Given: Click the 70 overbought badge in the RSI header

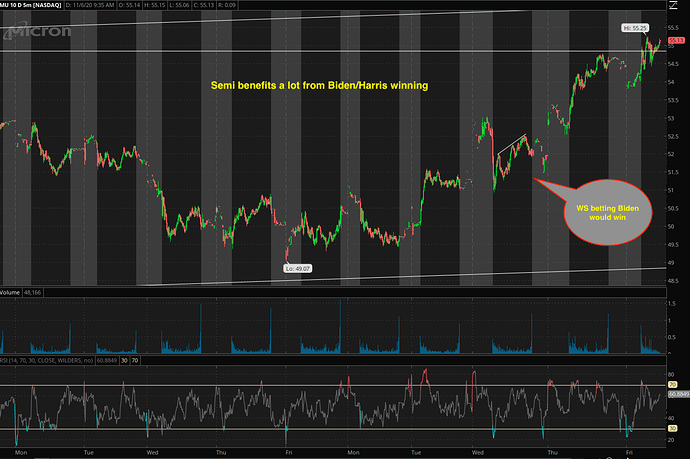Looking at the screenshot, I should coord(135,361).
